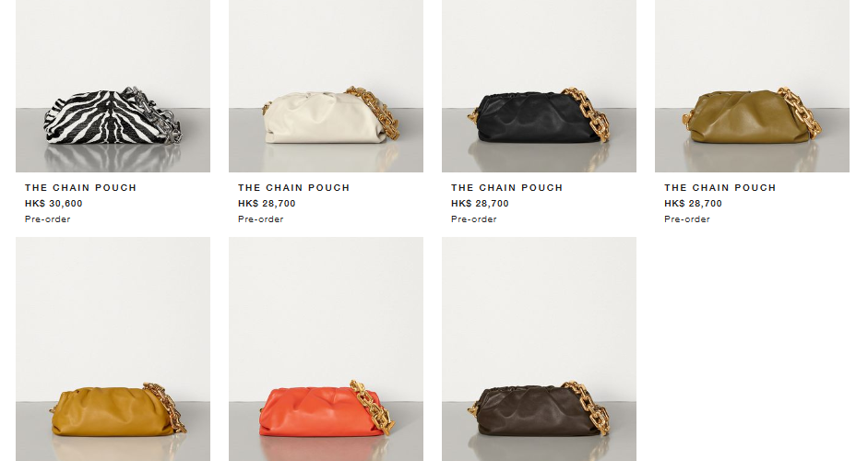Click the Chain Pouch title under white bag
This screenshot has width=868, height=461.
click(294, 187)
